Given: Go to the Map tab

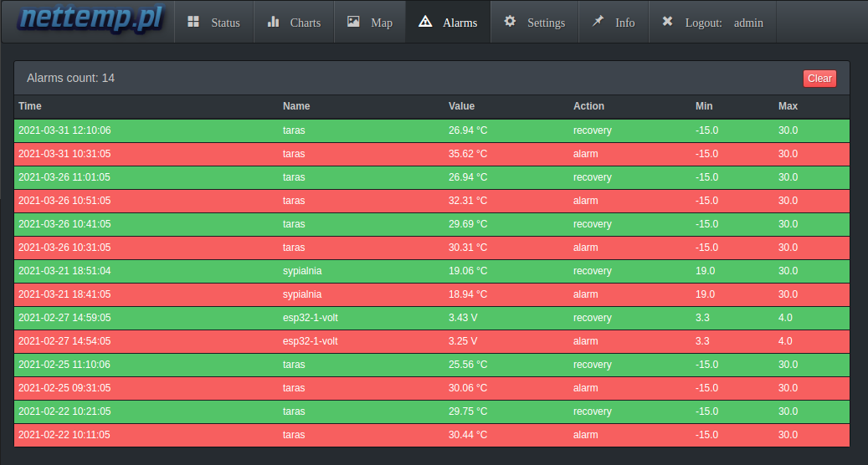Looking at the screenshot, I should pyautogui.click(x=370, y=22).
